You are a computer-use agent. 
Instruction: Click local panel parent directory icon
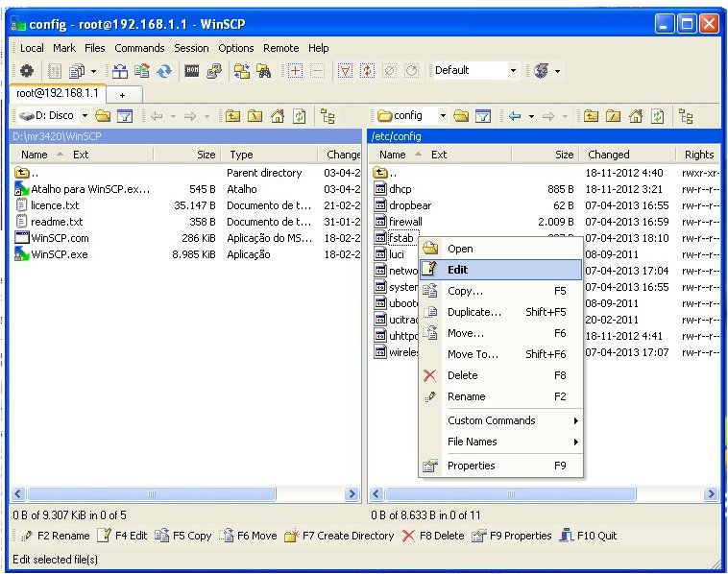[232, 116]
